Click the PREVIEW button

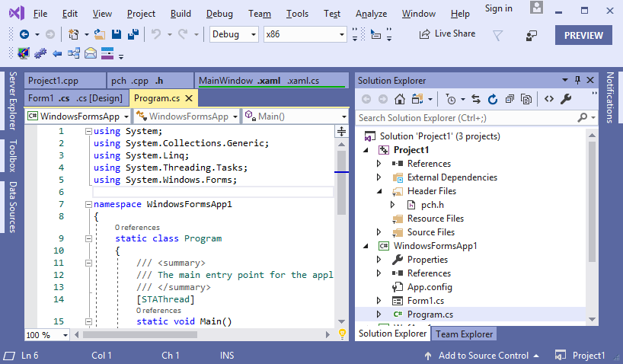(x=583, y=35)
